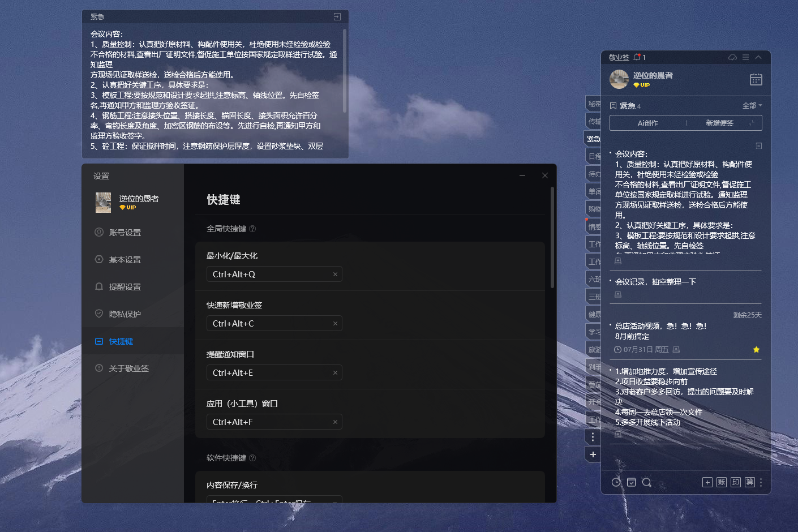The width and height of the screenshot is (798, 532).
Task: Click the help icon beside 软件快捷键
Action: [252, 458]
